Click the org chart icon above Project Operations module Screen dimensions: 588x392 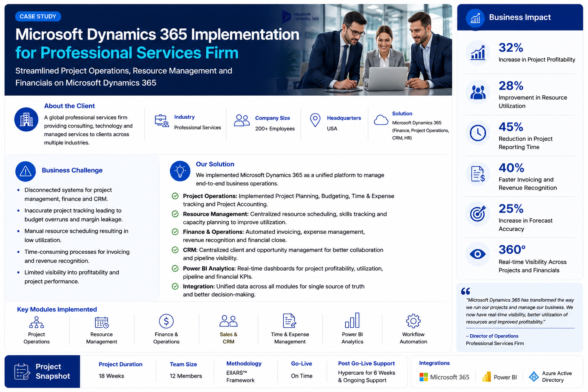(37, 322)
